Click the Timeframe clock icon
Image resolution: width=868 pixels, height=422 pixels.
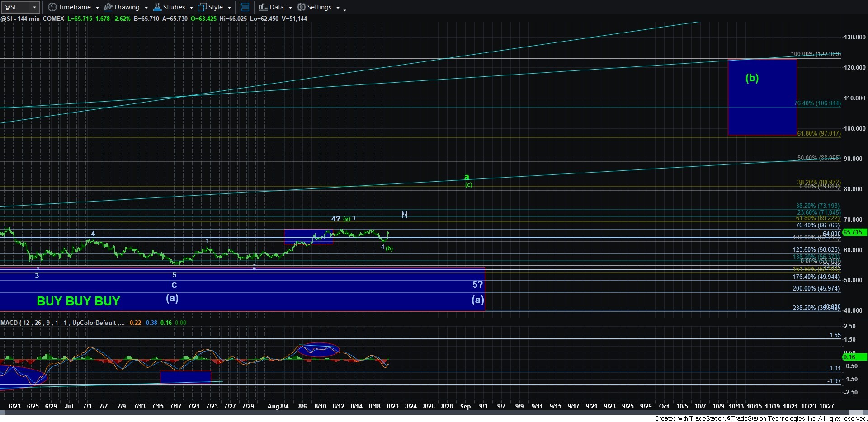pos(52,7)
